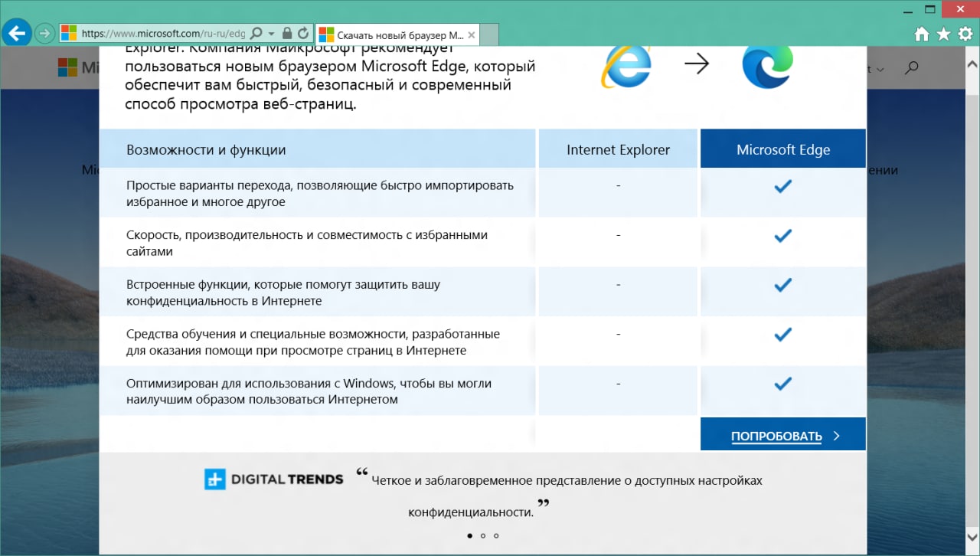Open the address bar autocomplete dropdown arrow

coord(271,34)
